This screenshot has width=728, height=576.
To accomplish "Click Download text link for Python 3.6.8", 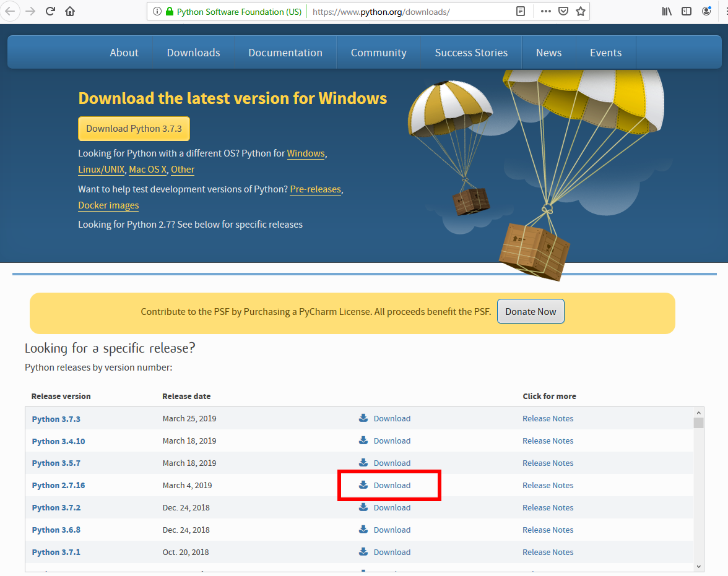I will tap(392, 530).
